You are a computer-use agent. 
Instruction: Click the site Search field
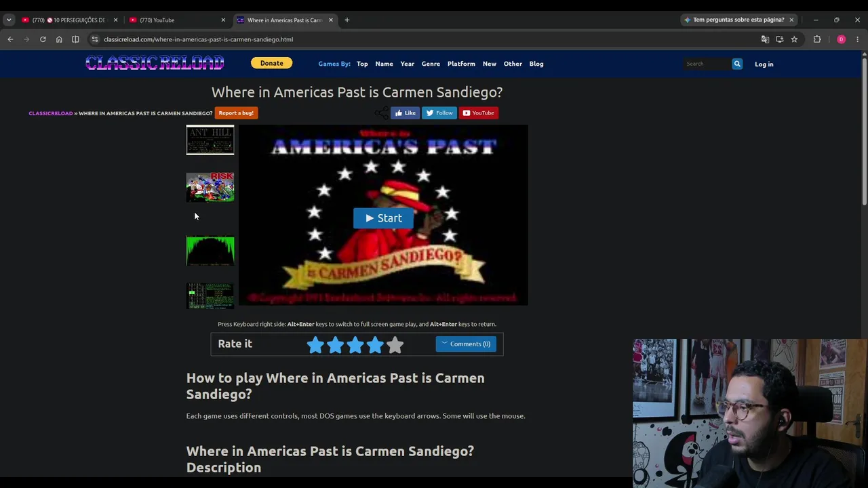pos(707,64)
